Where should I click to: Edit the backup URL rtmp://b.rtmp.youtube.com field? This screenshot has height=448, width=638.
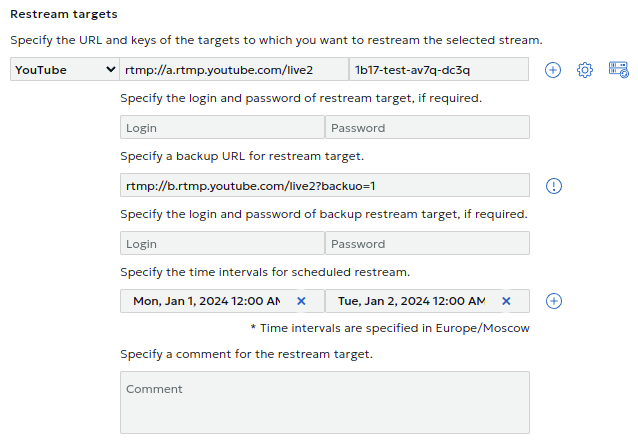[x=324, y=186]
